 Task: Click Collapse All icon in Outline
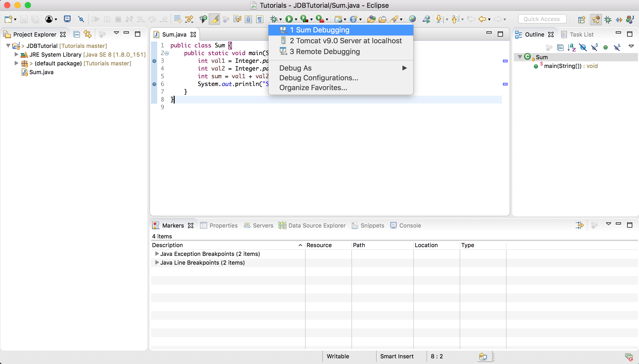pos(560,47)
